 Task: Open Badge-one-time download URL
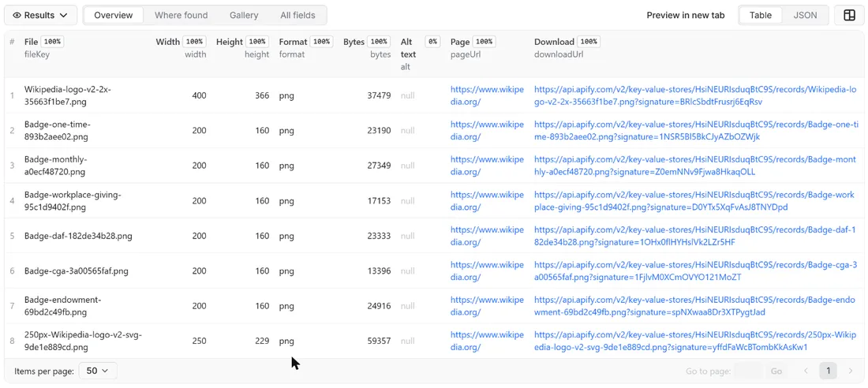point(697,131)
